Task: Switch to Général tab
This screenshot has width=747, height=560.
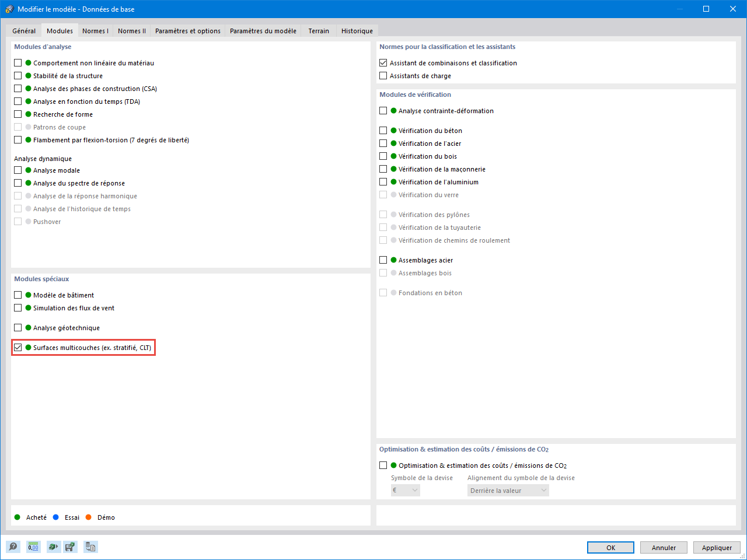Action: point(24,31)
